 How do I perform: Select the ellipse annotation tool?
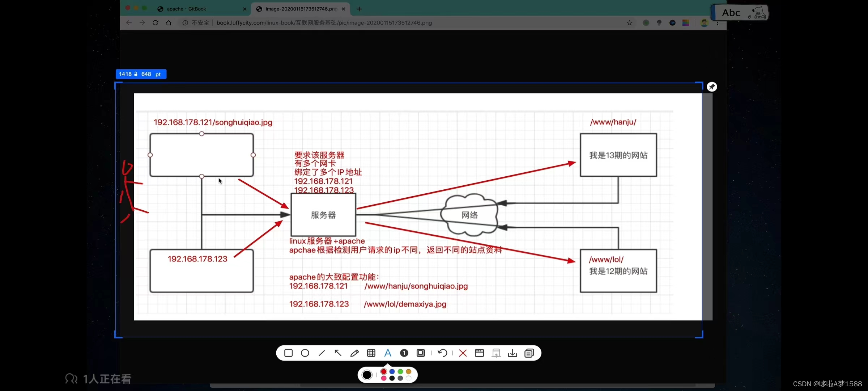pyautogui.click(x=305, y=353)
